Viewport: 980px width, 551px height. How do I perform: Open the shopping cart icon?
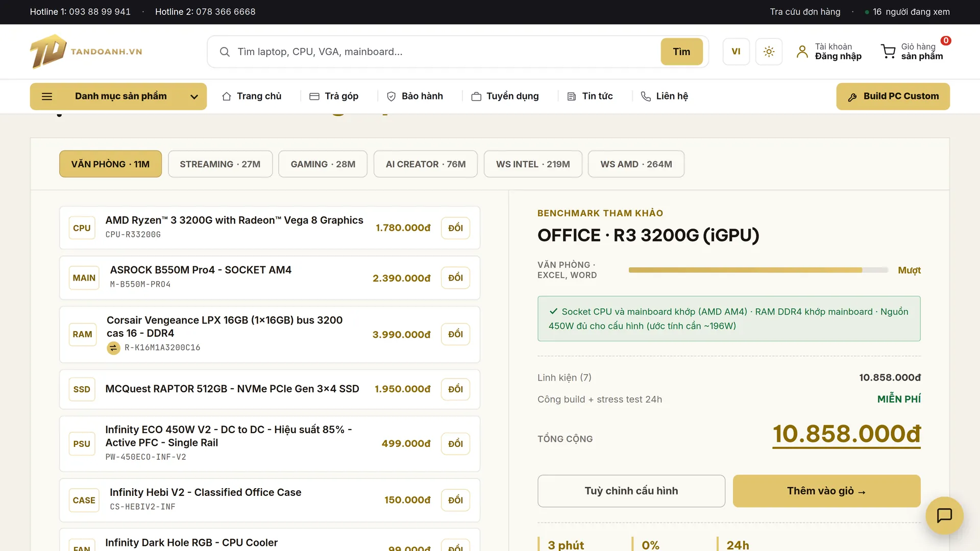tap(888, 52)
